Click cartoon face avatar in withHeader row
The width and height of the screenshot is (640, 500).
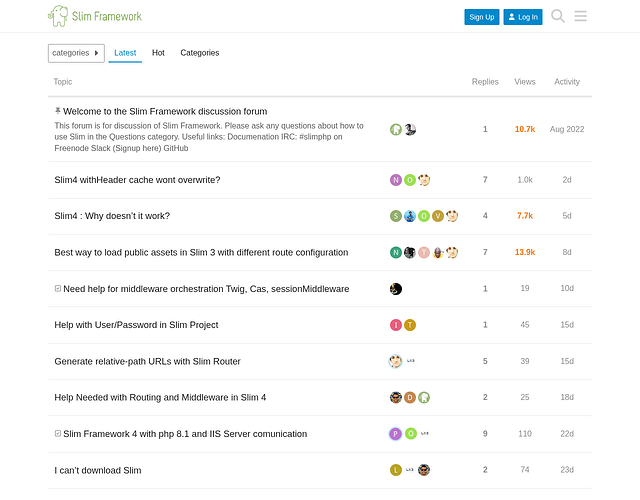424,180
